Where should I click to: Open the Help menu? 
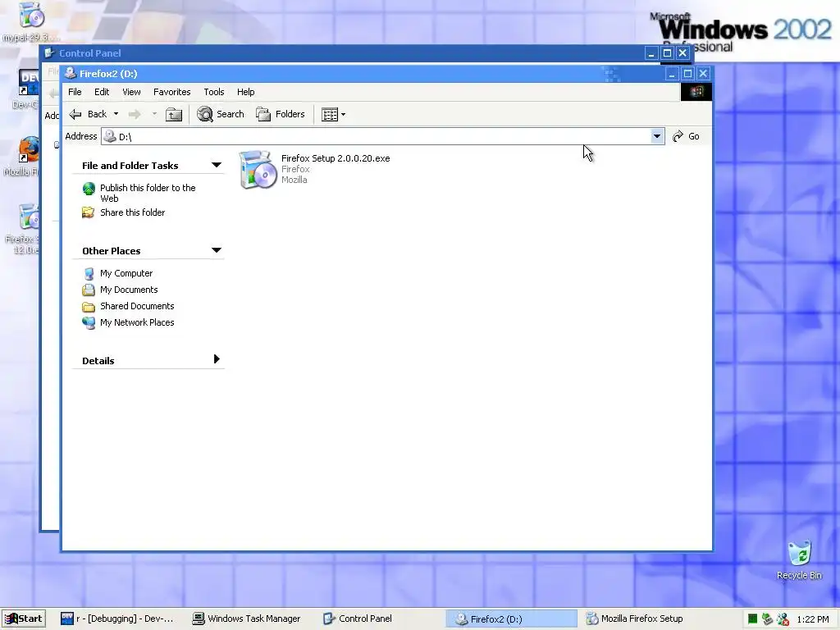(x=246, y=92)
